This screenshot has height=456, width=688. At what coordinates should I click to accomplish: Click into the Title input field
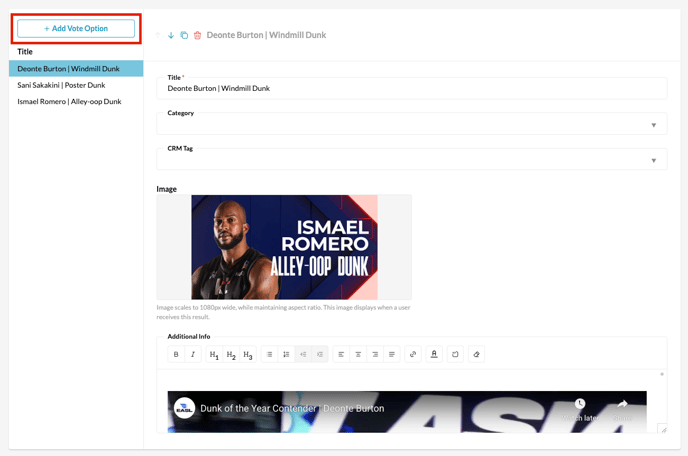point(411,89)
